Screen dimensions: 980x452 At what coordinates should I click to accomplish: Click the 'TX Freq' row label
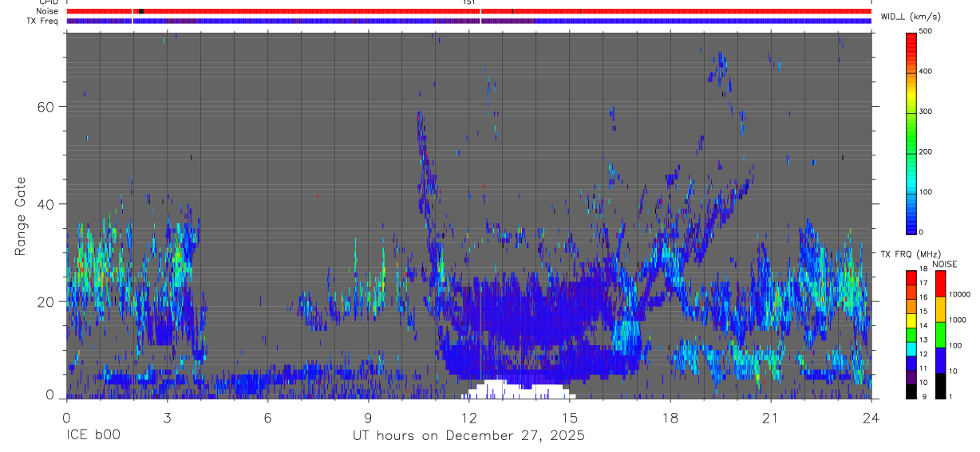44,21
